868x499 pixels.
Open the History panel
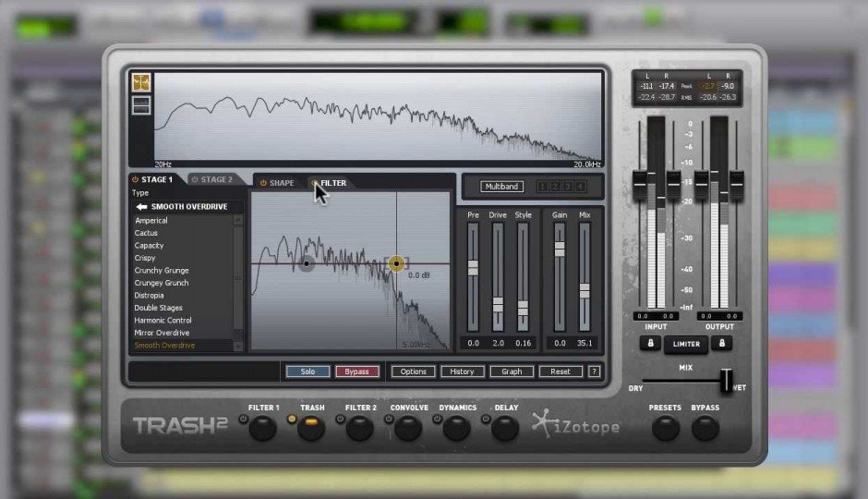pos(463,371)
